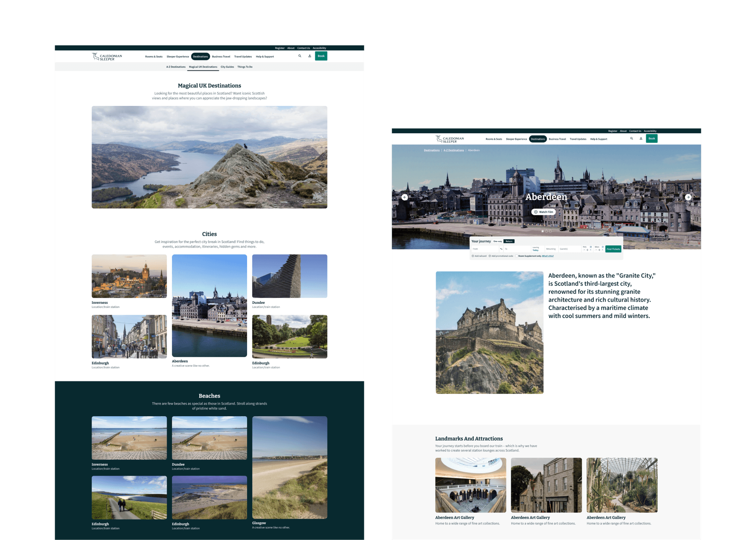Viewport: 756px width, 540px height.
Task: Click Book button on the Aberdeen page
Action: pos(652,139)
